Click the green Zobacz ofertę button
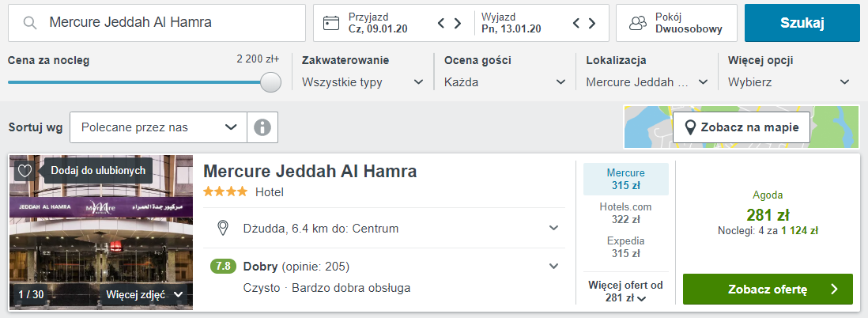Screen dimensions: 868x318 pos(768,290)
